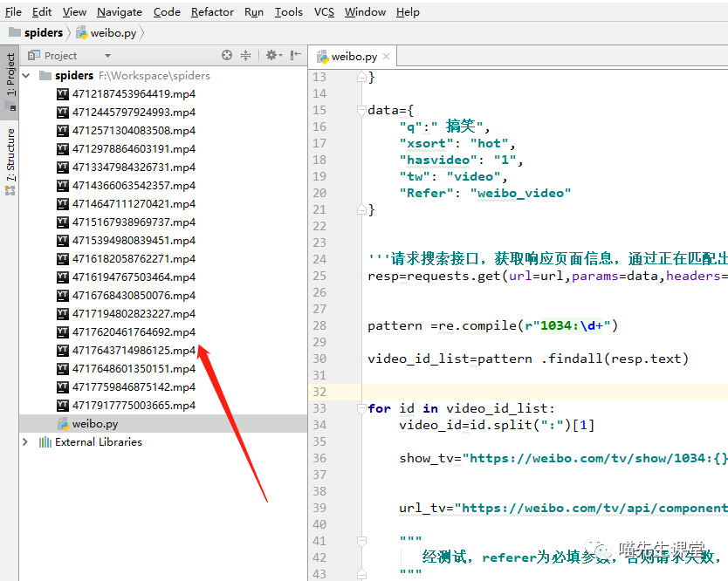The width and height of the screenshot is (728, 581).
Task: Close the weibo.py editor tab
Action: pos(387,57)
